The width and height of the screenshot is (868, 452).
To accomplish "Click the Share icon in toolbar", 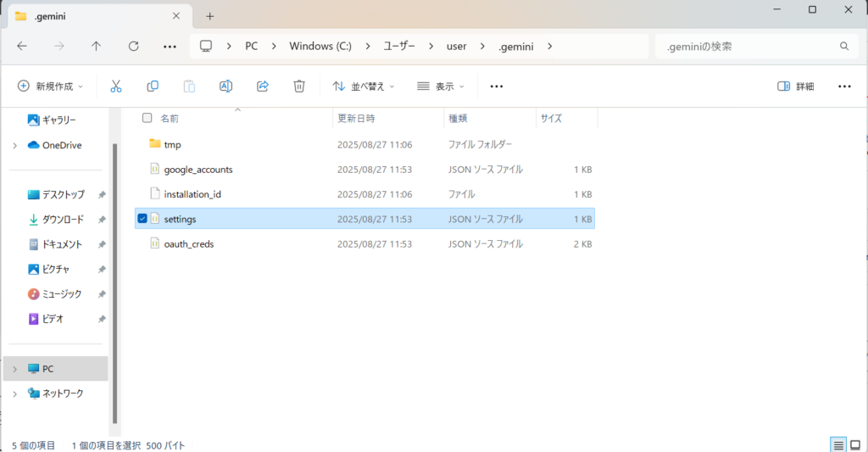I will [x=263, y=86].
